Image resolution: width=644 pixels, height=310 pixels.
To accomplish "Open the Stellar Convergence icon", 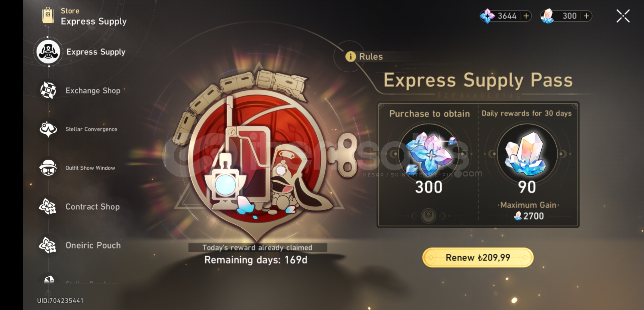I will 48,129.
